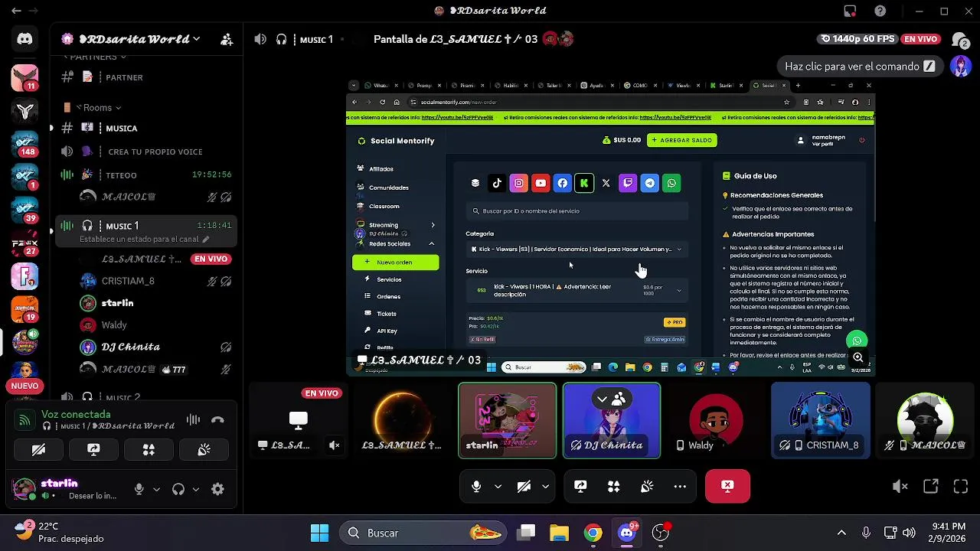Open Discord from the Windows taskbar
Image resolution: width=980 pixels, height=551 pixels.
point(627,533)
